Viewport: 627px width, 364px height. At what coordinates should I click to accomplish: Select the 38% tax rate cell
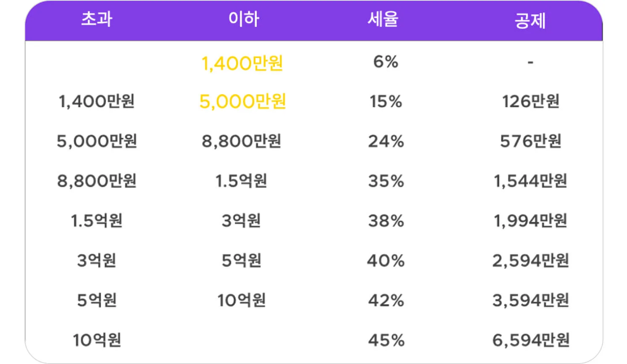pos(386,221)
